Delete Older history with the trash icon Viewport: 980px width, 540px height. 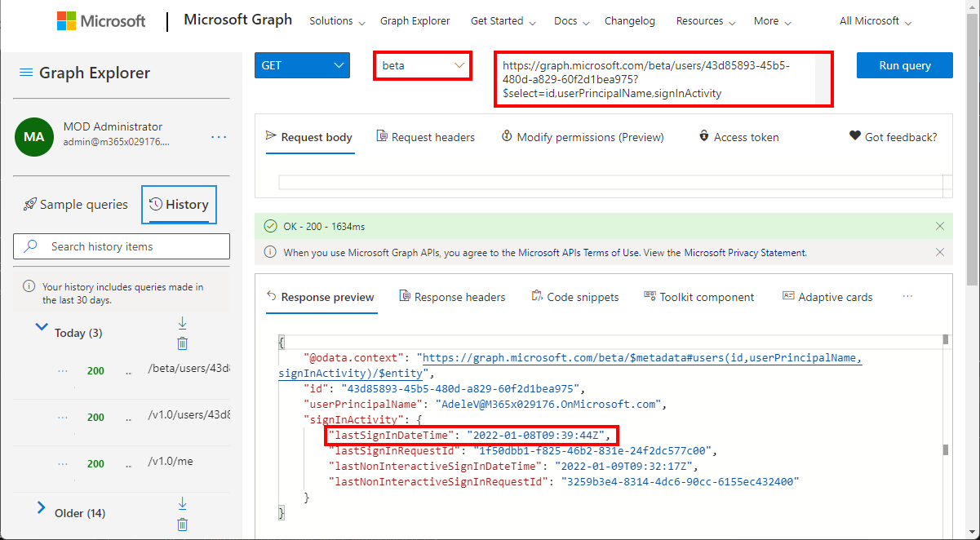click(183, 524)
